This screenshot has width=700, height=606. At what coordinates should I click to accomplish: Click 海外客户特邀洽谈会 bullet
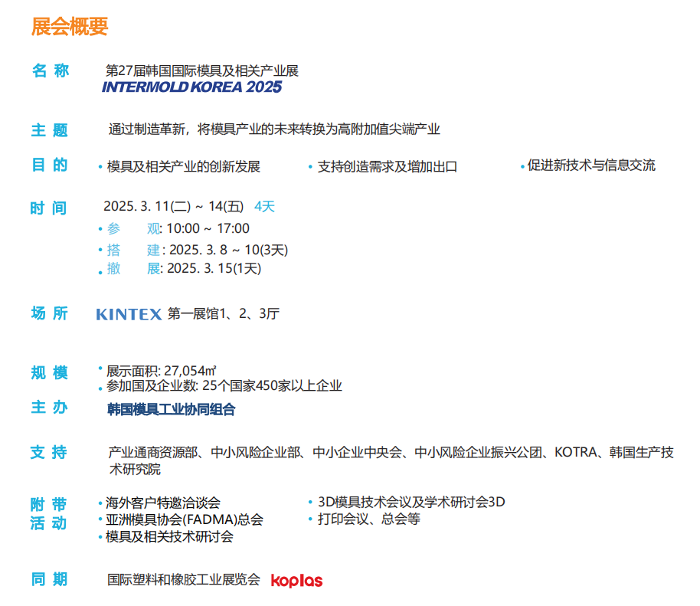(163, 503)
